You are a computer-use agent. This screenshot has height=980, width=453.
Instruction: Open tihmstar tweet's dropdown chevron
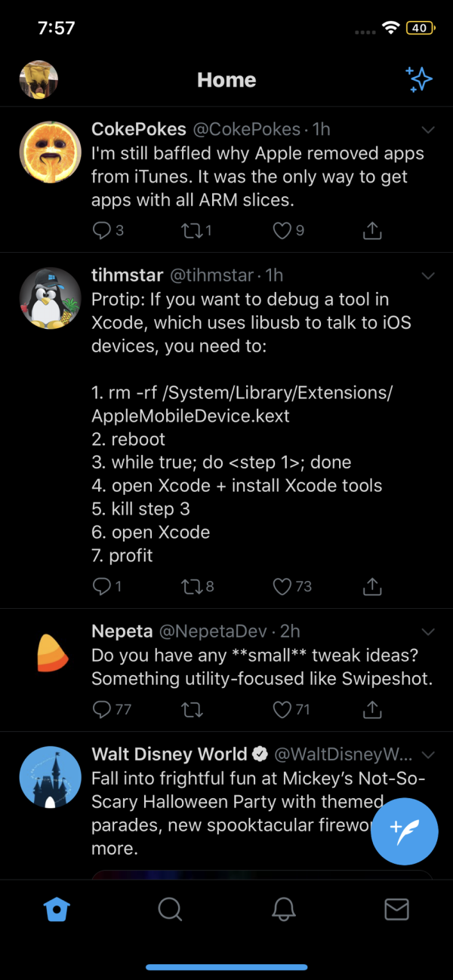[x=428, y=275]
